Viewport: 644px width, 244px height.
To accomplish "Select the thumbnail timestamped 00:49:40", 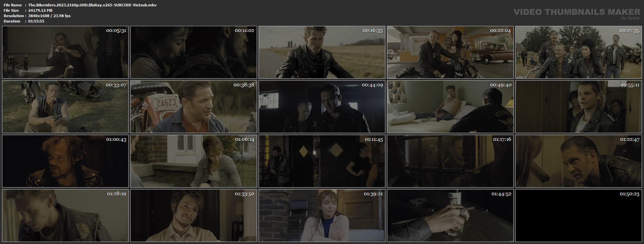I will click(x=450, y=107).
